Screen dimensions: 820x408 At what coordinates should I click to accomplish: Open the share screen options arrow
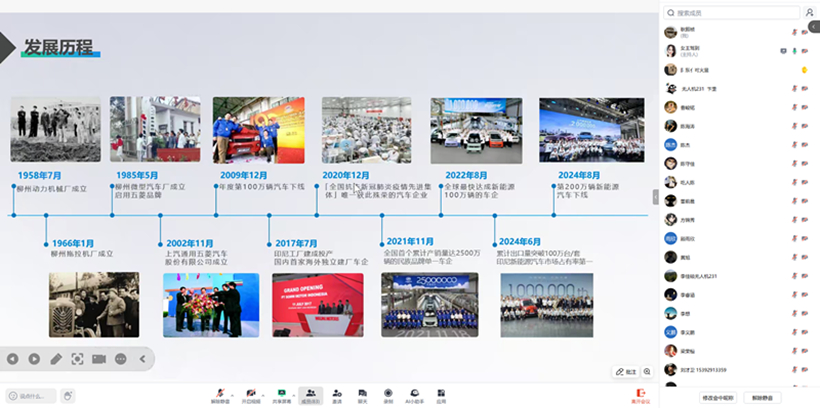click(x=293, y=395)
